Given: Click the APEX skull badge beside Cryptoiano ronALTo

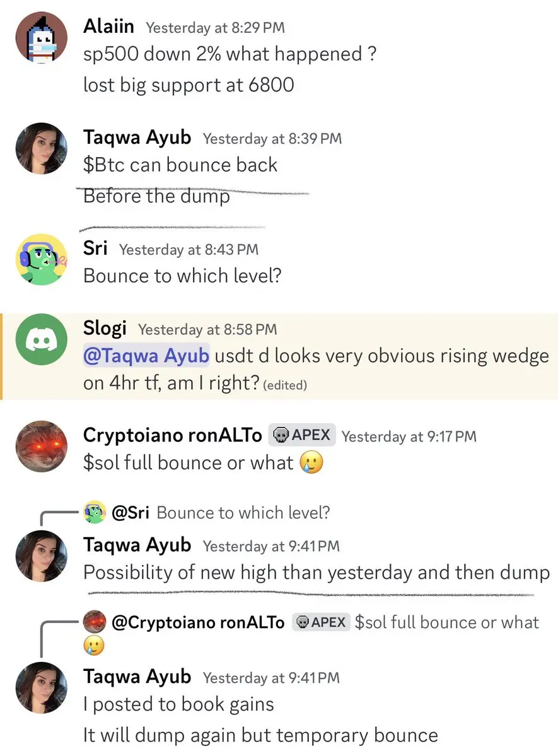Looking at the screenshot, I should pos(302,435).
